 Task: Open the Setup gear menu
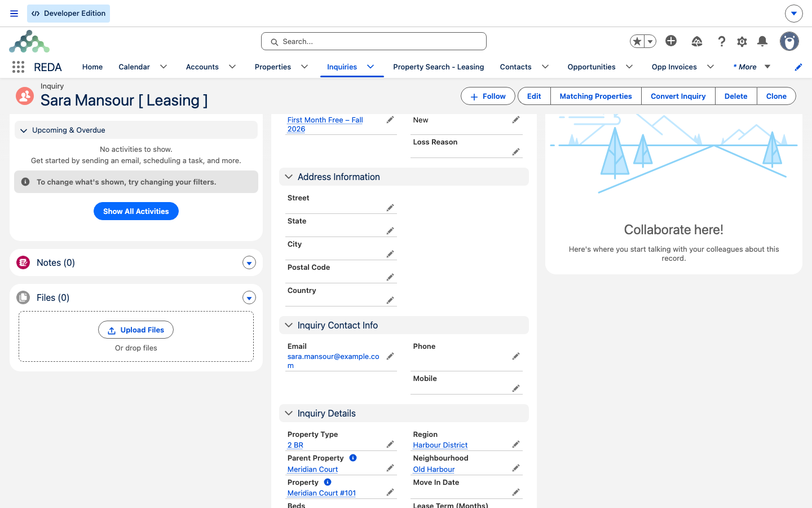pyautogui.click(x=742, y=41)
